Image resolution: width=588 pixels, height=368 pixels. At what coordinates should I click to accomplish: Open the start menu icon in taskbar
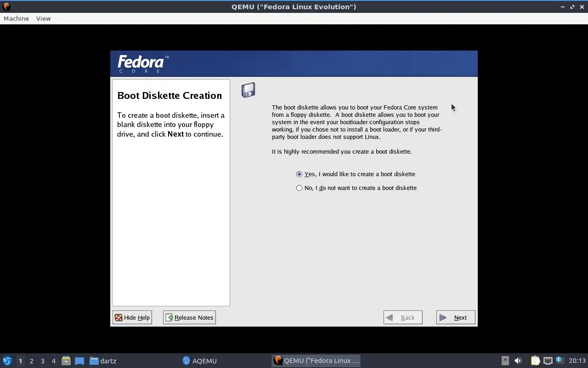click(7, 361)
